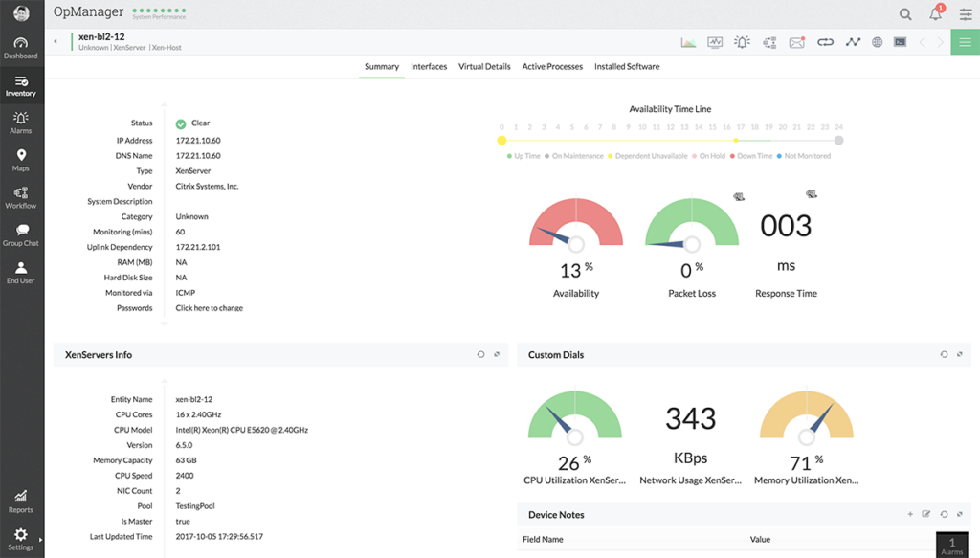Image resolution: width=980 pixels, height=558 pixels.
Task: Open the terminal icon in the device toolbar
Action: click(x=900, y=42)
